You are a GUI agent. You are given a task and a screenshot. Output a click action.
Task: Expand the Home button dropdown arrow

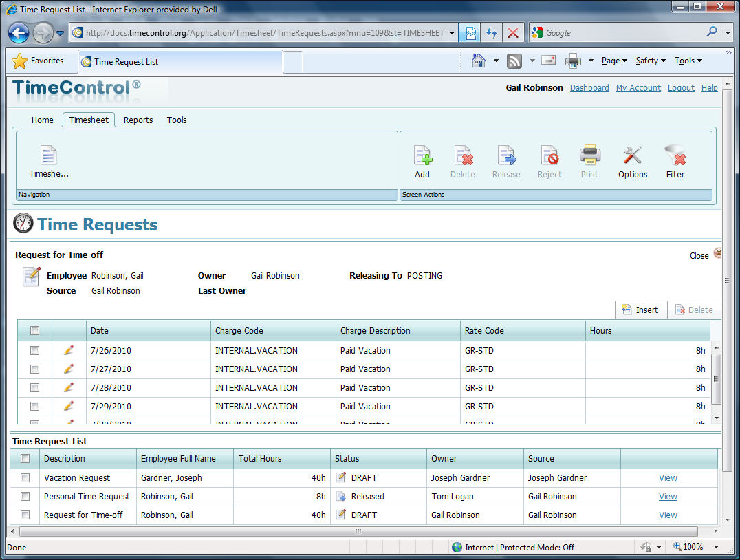496,61
